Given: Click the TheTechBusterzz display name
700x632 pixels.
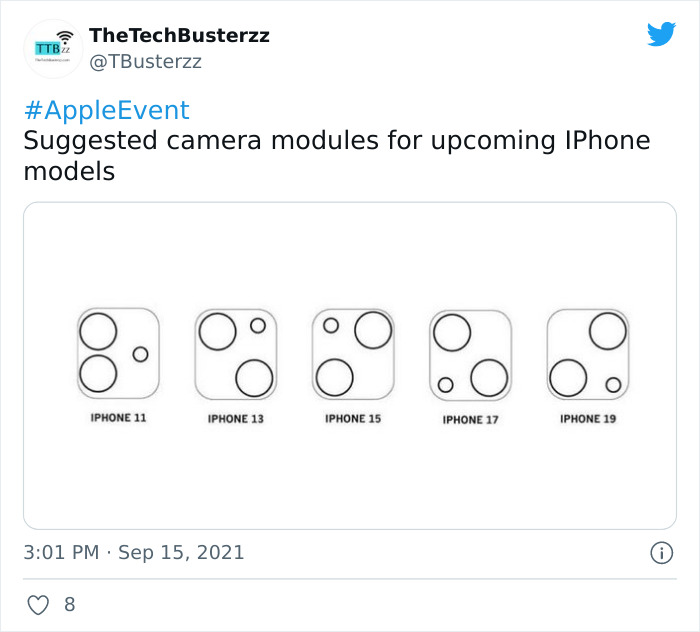Looking at the screenshot, I should click(179, 36).
